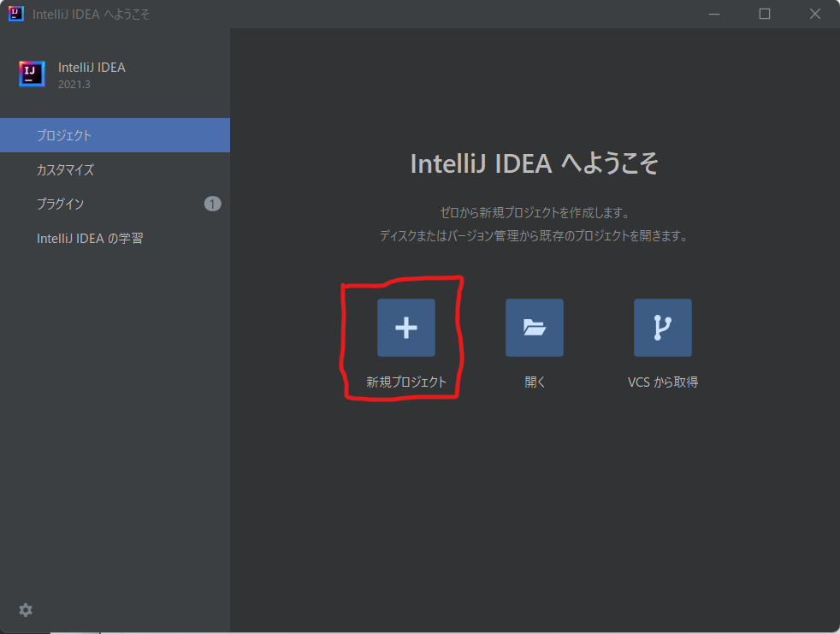The height and width of the screenshot is (634, 840).
Task: Open the settings gear in sidebar
Action: (26, 610)
